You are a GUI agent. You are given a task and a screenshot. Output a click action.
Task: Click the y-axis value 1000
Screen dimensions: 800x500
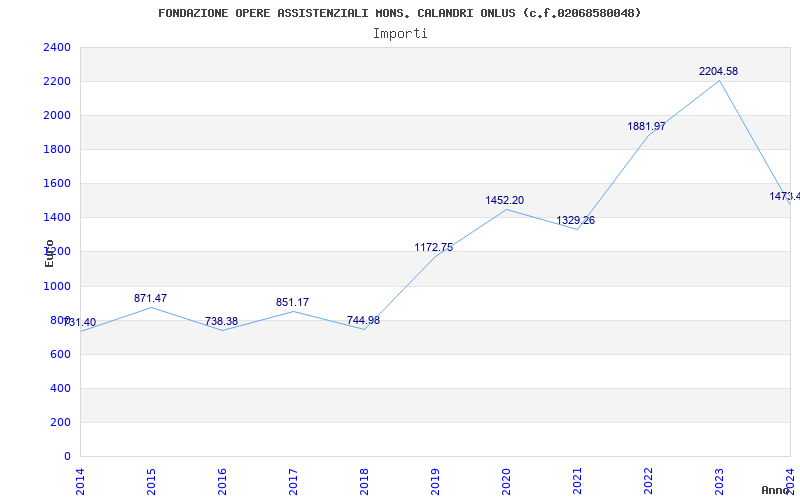coord(57,286)
